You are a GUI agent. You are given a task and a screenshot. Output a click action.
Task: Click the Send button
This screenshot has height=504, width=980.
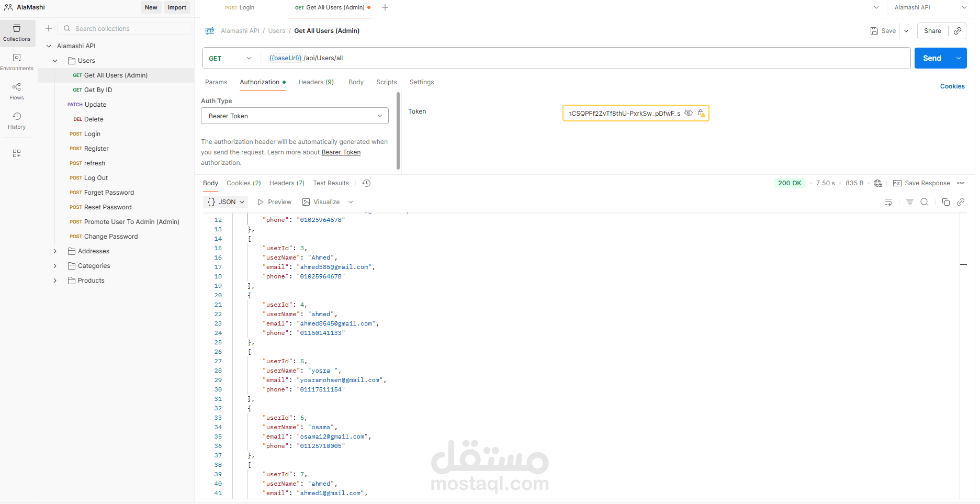(x=932, y=58)
